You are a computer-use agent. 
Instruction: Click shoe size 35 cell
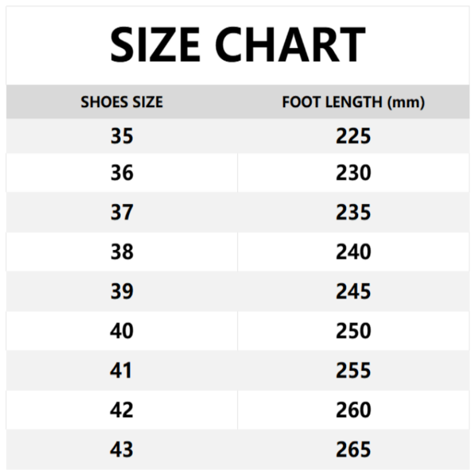point(121,136)
